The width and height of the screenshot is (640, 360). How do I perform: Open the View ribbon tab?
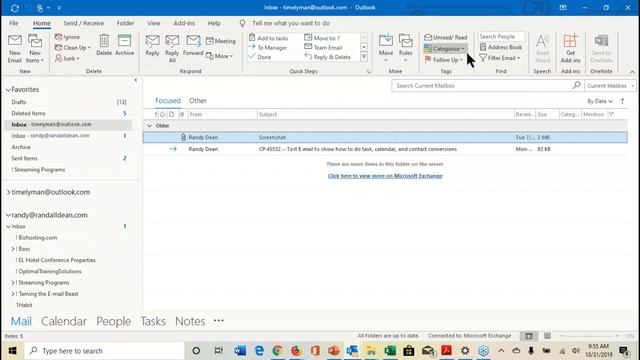pos(154,23)
